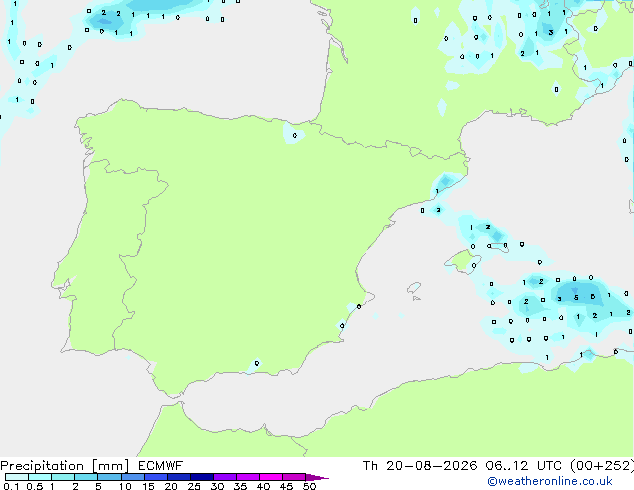
Task: Pick the 20–25 mm legend color
Action: pos(179,477)
